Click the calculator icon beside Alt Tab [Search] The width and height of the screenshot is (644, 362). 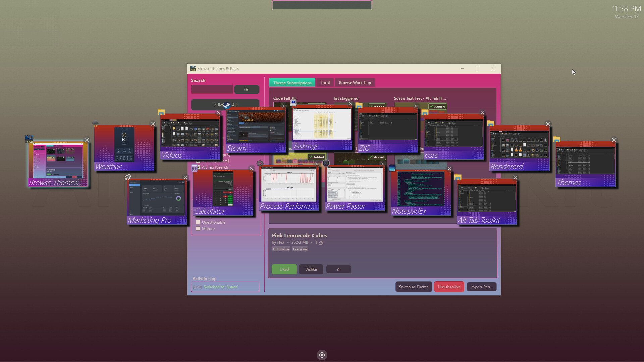pyautogui.click(x=194, y=168)
